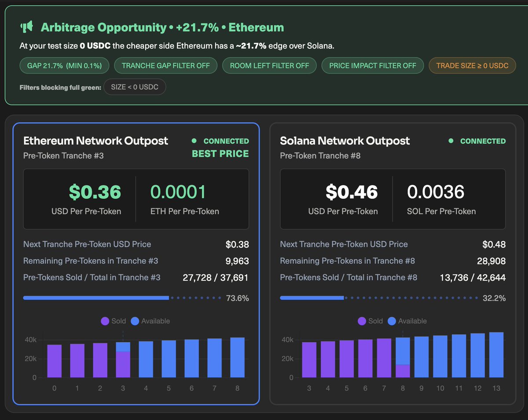
Task: Click Solana chart bar for tranche 10
Action: (440, 357)
